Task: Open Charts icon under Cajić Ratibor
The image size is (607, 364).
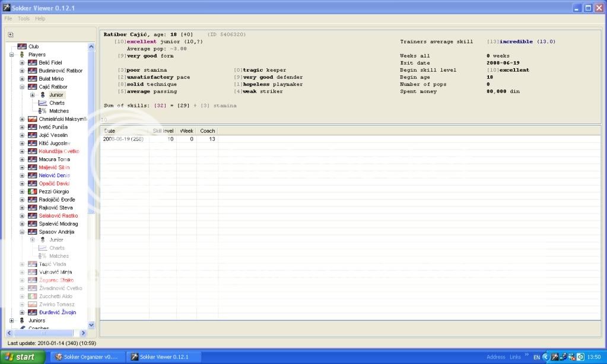Action: 42,103
